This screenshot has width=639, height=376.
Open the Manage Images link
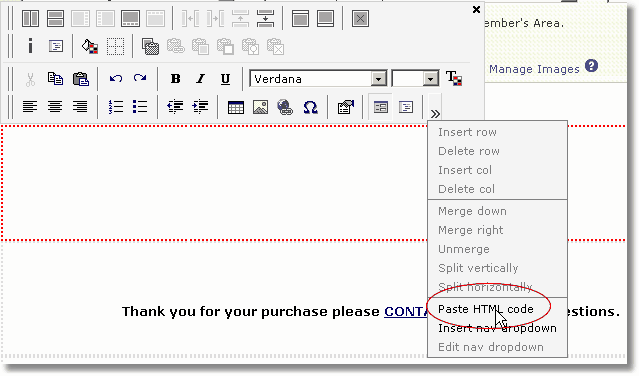pos(534,69)
